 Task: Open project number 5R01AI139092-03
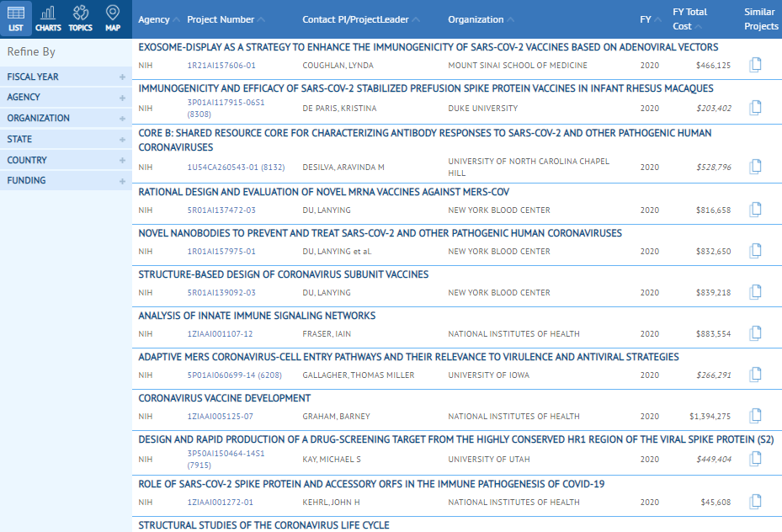point(221,293)
